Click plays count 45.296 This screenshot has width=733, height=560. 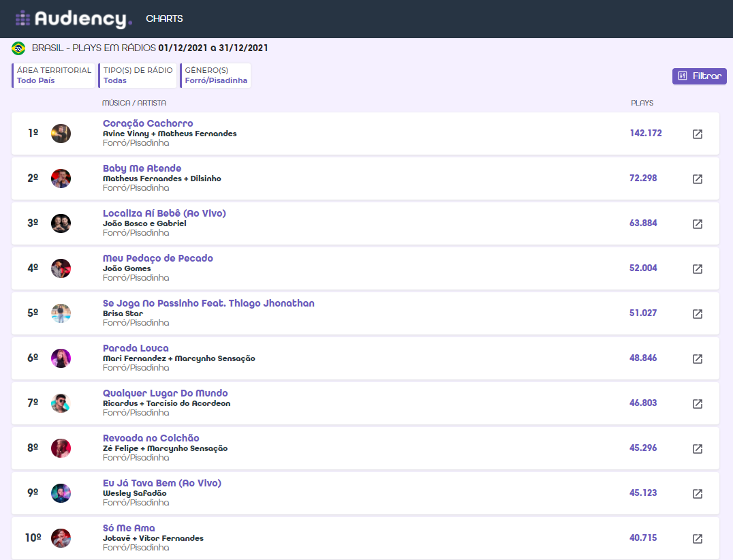tap(643, 448)
